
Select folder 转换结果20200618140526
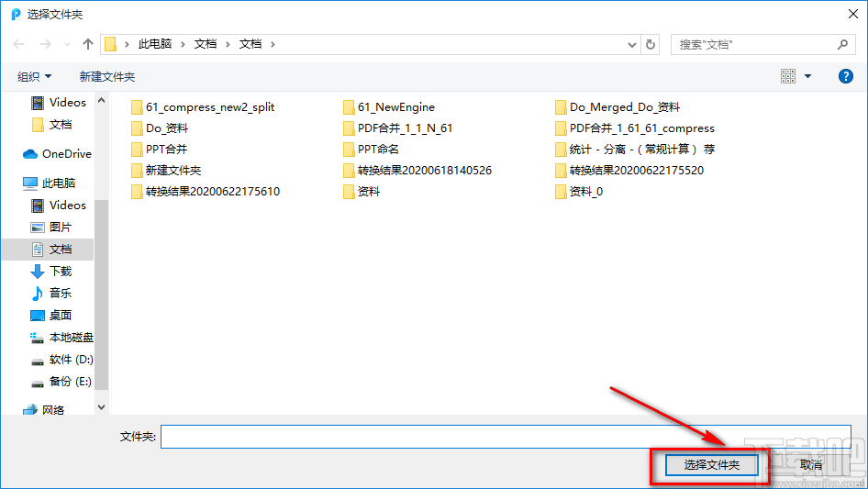[x=417, y=171]
